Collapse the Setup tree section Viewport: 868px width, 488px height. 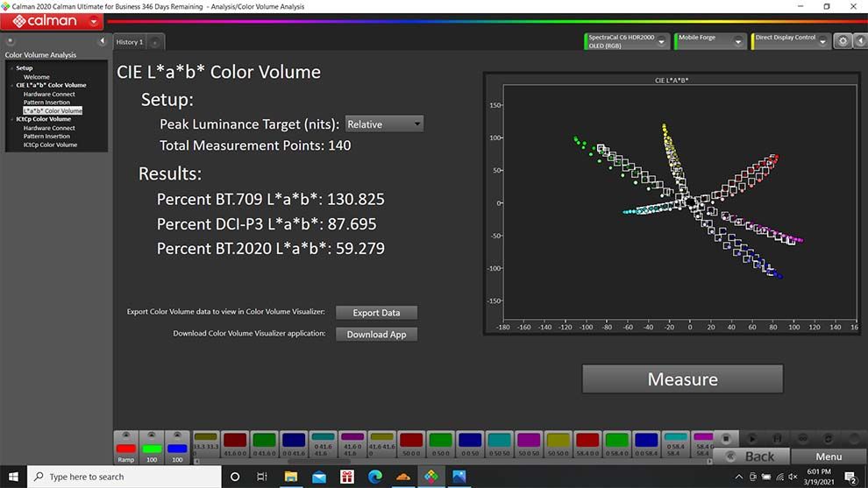point(11,68)
